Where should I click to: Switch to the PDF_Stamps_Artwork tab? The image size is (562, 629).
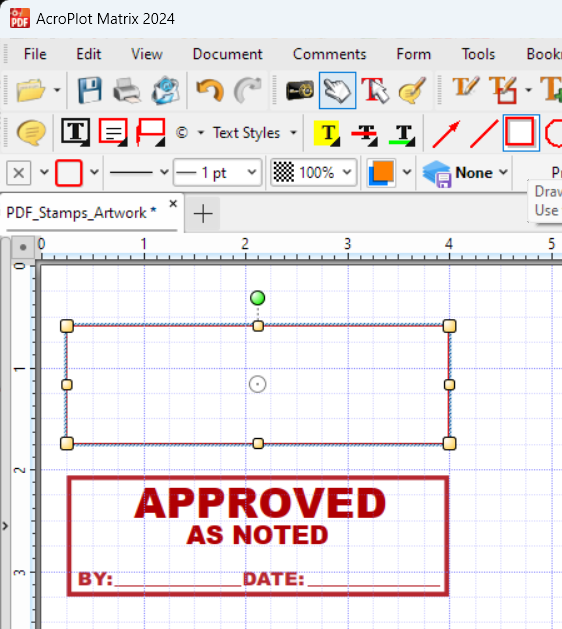[81, 213]
